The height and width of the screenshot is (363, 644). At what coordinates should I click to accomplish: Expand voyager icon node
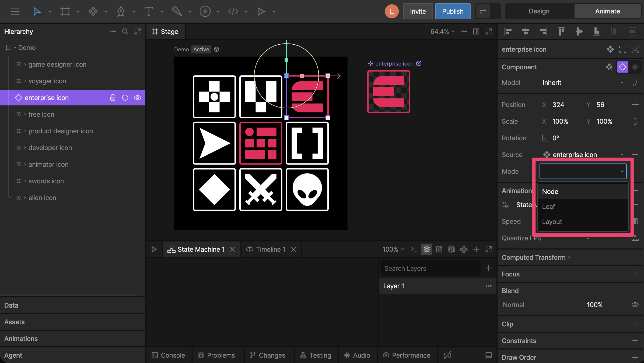click(x=25, y=81)
